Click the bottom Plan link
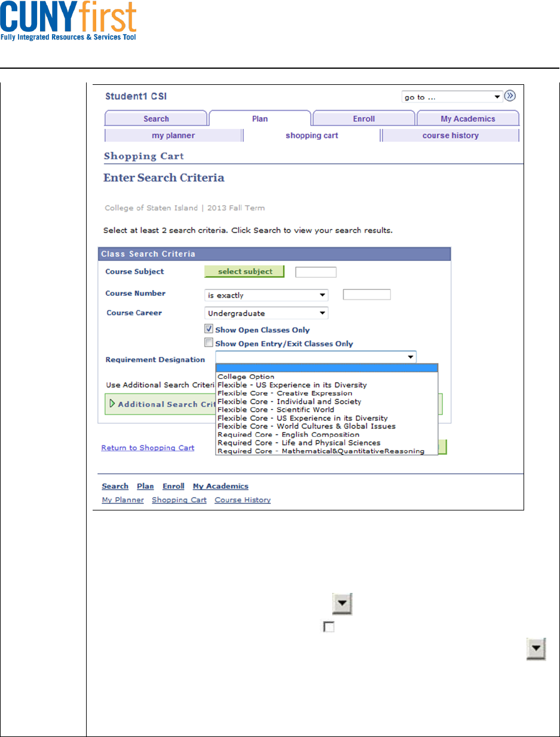 pyautogui.click(x=145, y=487)
